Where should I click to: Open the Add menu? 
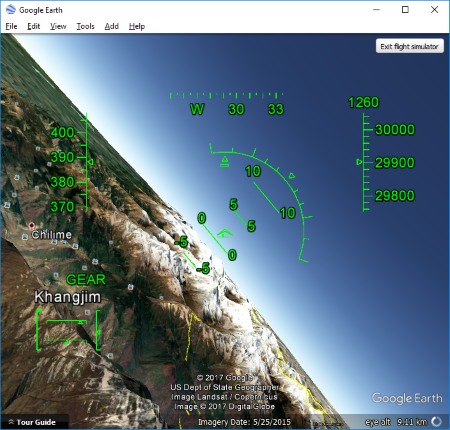[x=112, y=26]
